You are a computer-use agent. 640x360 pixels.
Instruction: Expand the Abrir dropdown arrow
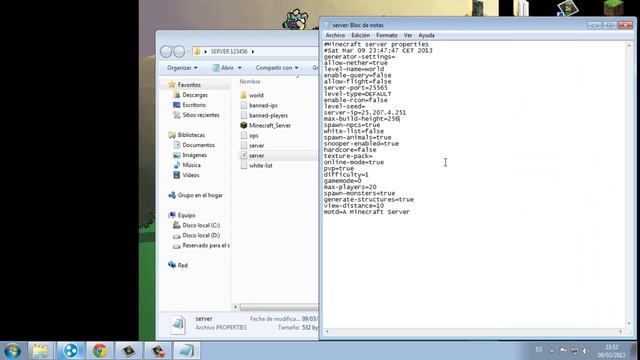point(240,68)
